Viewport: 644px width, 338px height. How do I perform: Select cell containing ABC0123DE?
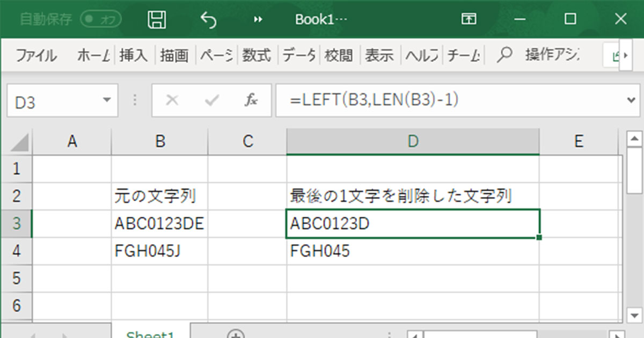[x=159, y=224]
